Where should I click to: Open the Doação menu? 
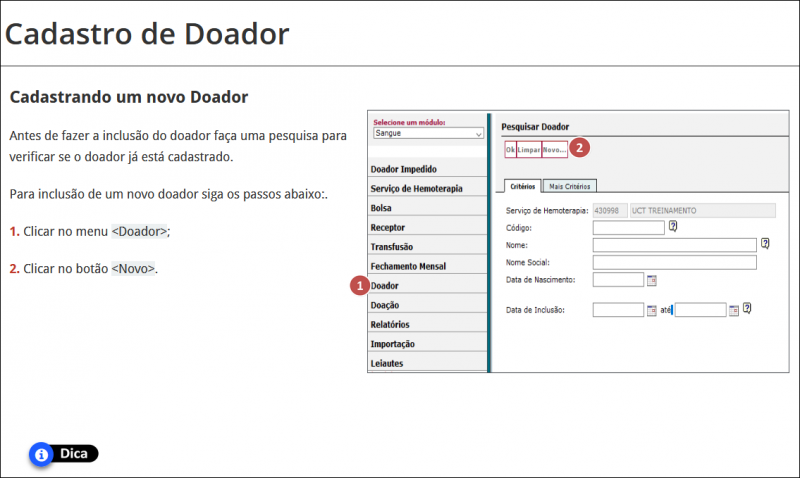click(x=428, y=305)
